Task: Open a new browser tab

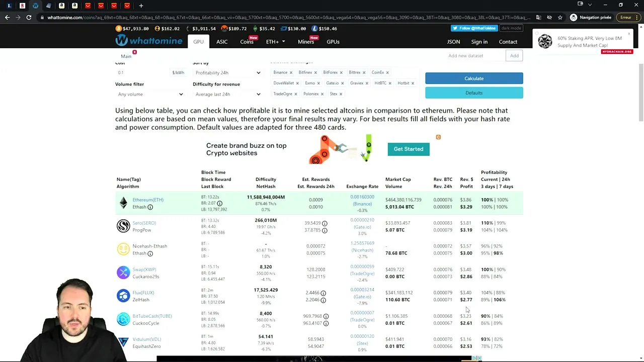Action: pyautogui.click(x=141, y=6)
